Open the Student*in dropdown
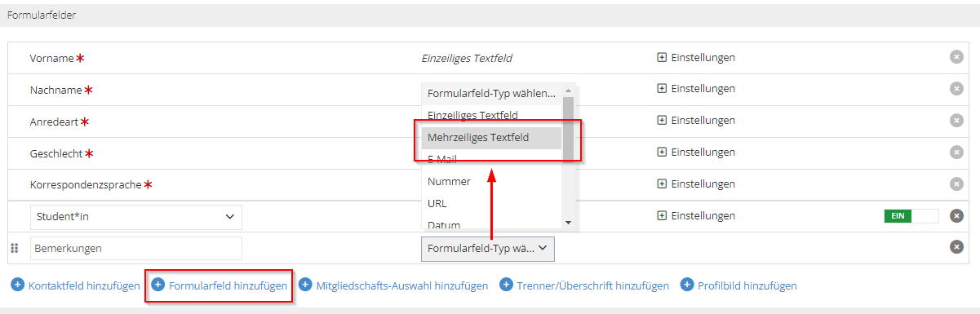980x314 pixels. 136,217
